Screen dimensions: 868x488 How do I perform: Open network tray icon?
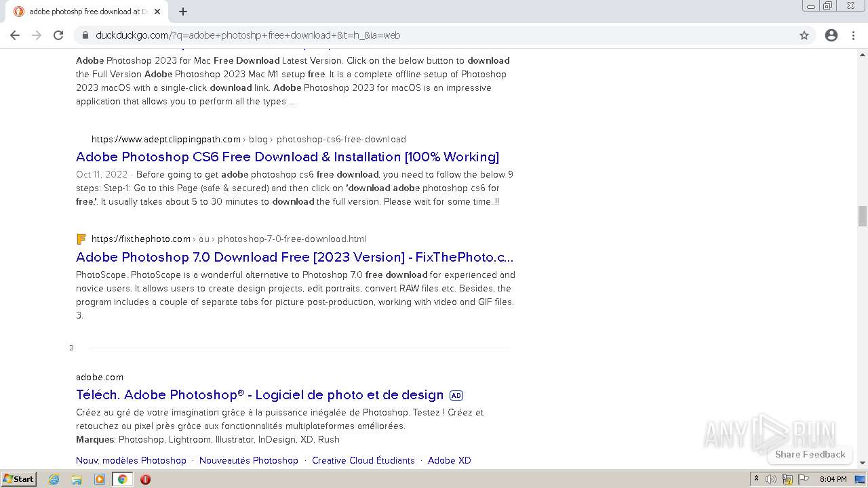[787, 479]
